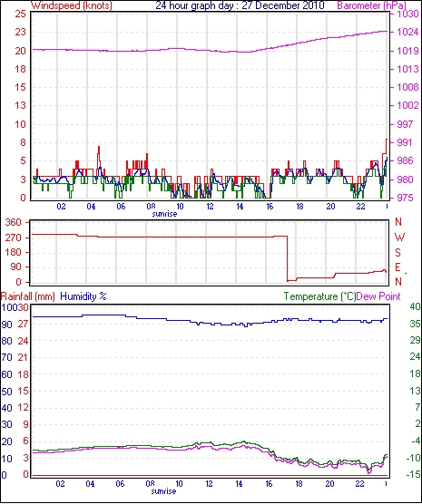This screenshot has width=422, height=504.
Task: Click the 16 hour tick on wind graph
Action: click(270, 207)
